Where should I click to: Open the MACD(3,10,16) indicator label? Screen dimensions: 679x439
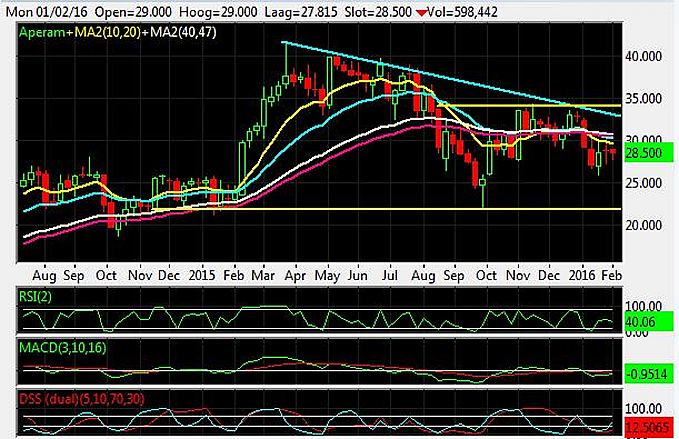pos(68,346)
